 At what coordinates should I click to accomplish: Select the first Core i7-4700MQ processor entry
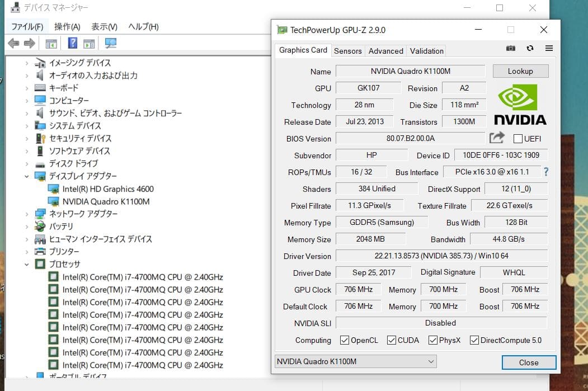tap(143, 277)
